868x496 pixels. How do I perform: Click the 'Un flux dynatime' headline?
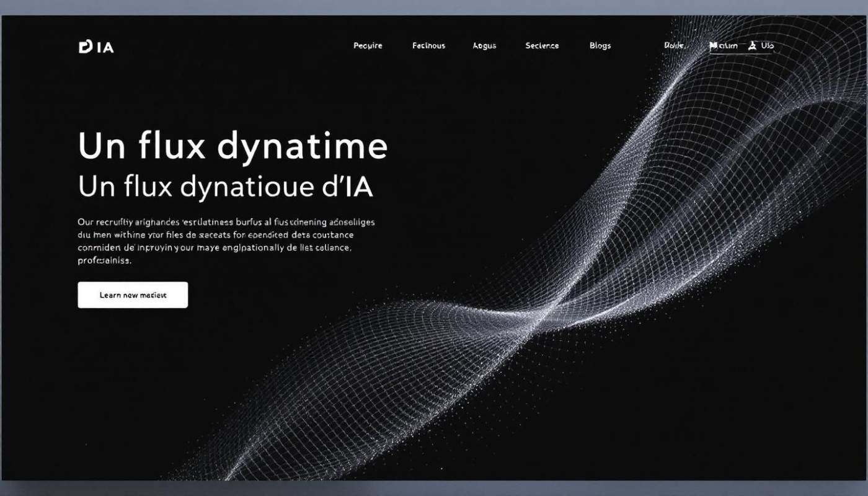point(232,146)
